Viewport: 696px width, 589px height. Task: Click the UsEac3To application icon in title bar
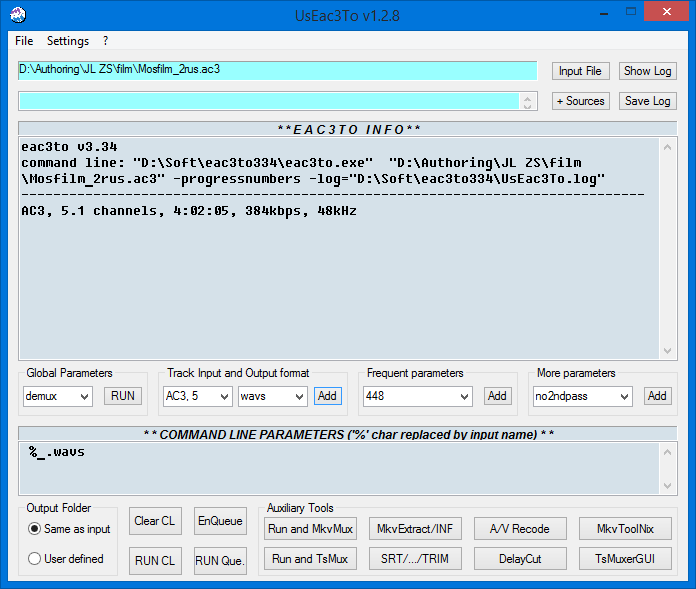tap(18, 15)
